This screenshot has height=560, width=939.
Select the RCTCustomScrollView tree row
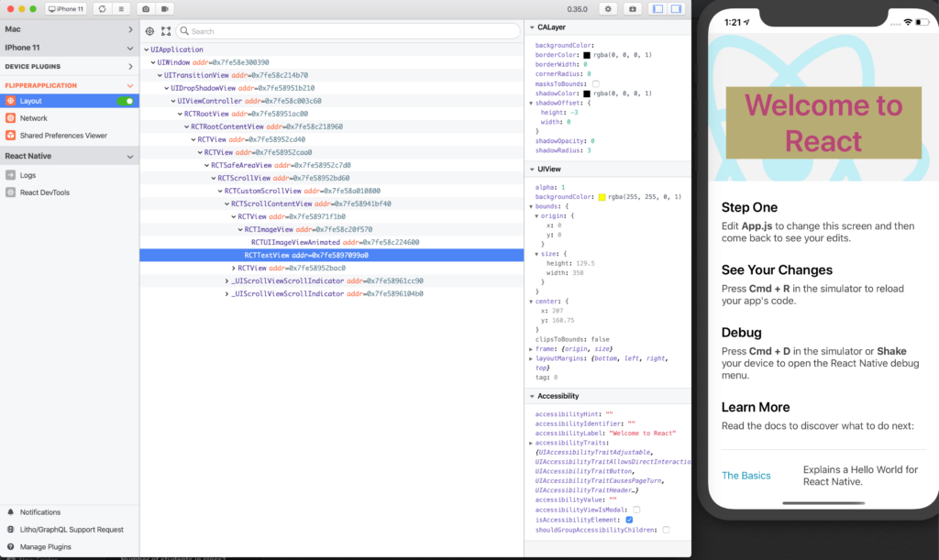coord(332,191)
